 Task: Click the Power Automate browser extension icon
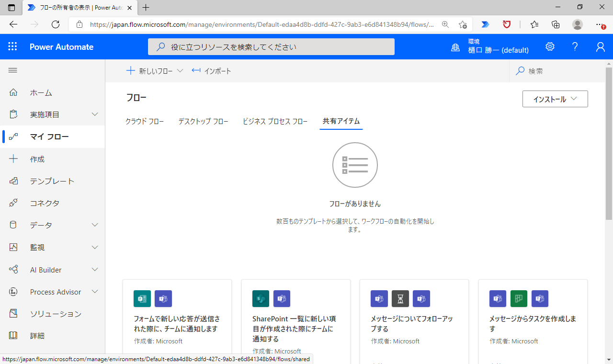point(486,24)
